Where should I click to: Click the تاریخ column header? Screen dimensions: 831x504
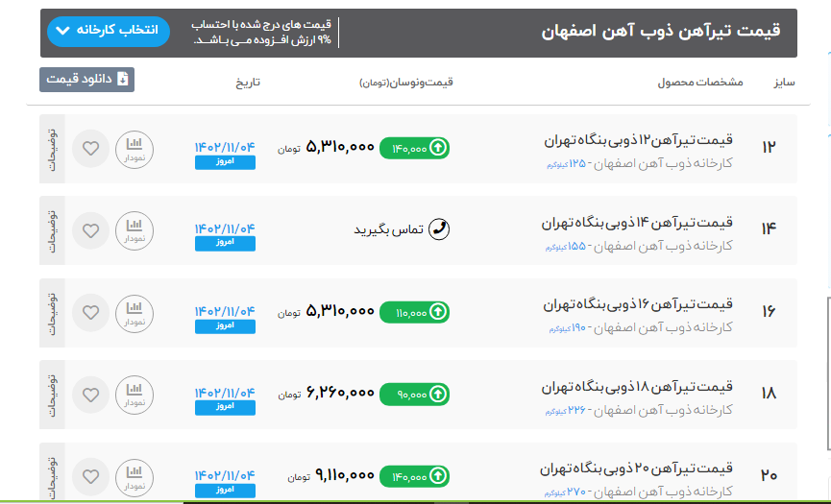coord(248,83)
